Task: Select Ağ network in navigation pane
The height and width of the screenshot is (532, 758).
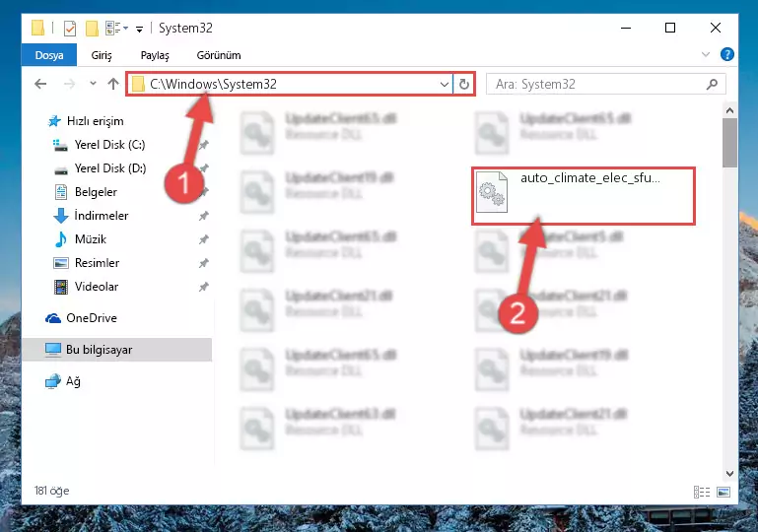Action: pyautogui.click(x=62, y=381)
